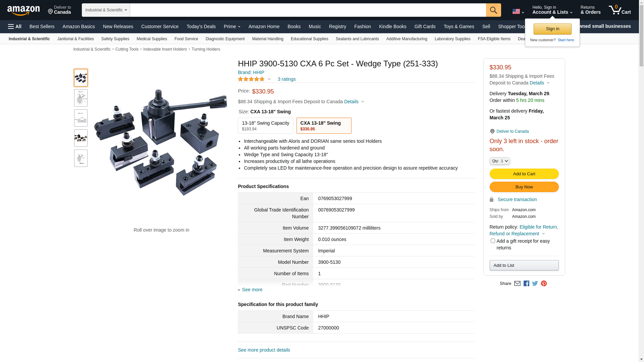Expand See more product specifications

[252, 290]
